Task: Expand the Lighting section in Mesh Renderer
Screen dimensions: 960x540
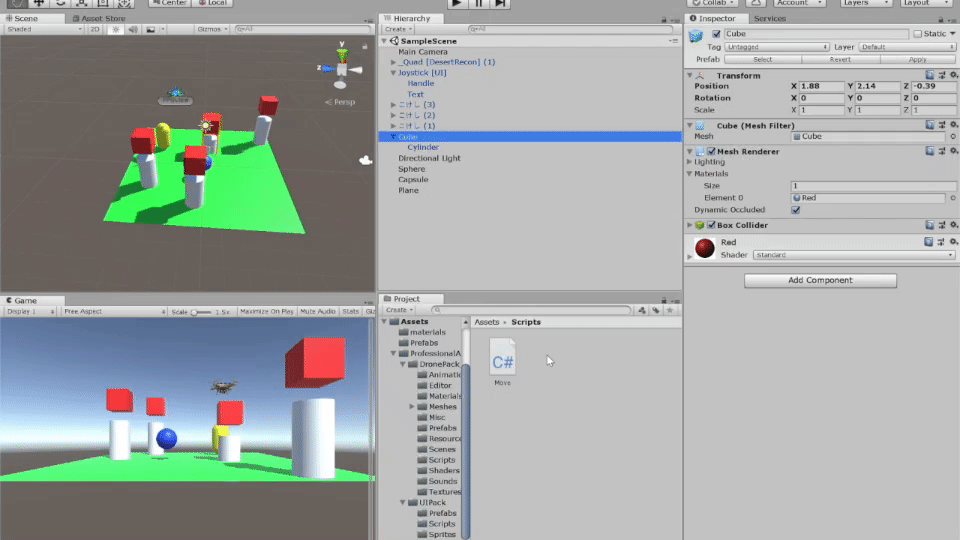Action: [690, 162]
